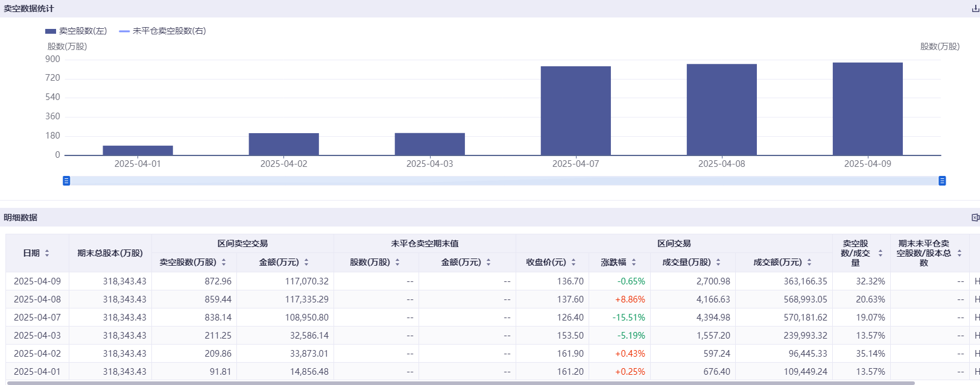The image size is (980, 385).
Task: Sort by 卖空股数/成交量 ratio column
Action: coord(880,253)
